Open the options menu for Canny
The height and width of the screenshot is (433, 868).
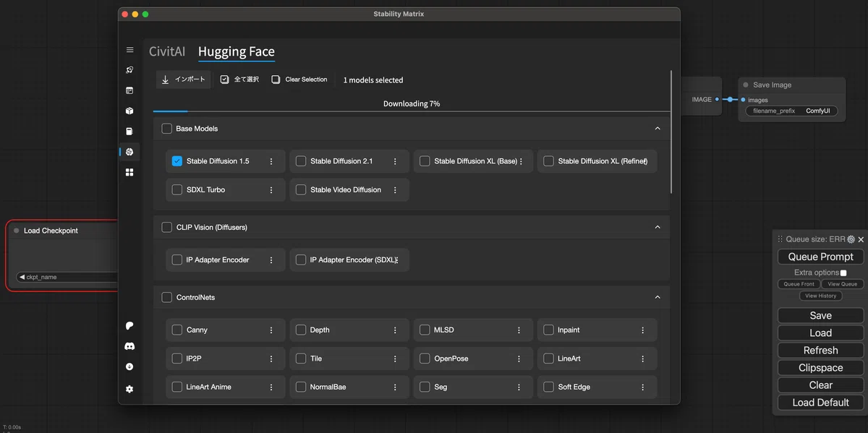click(271, 330)
